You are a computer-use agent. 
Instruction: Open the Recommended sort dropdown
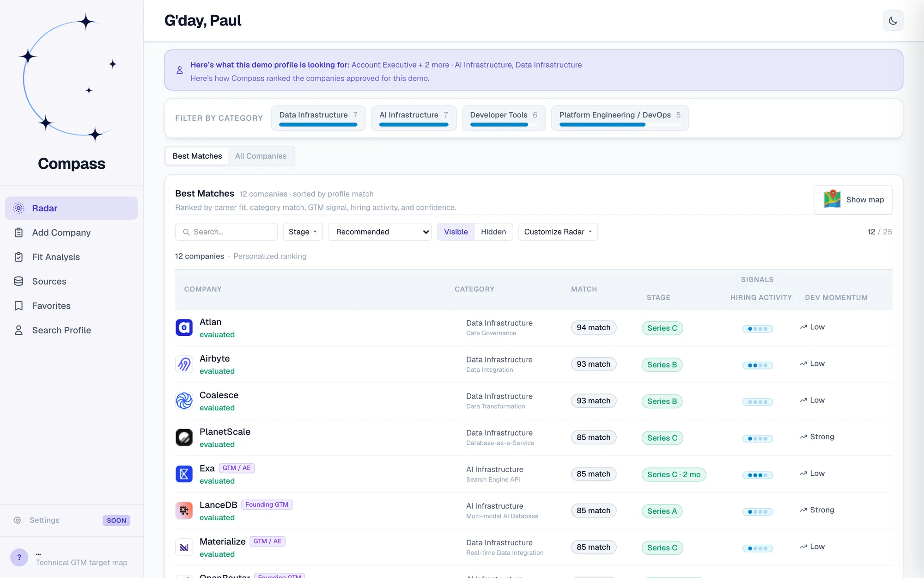380,232
